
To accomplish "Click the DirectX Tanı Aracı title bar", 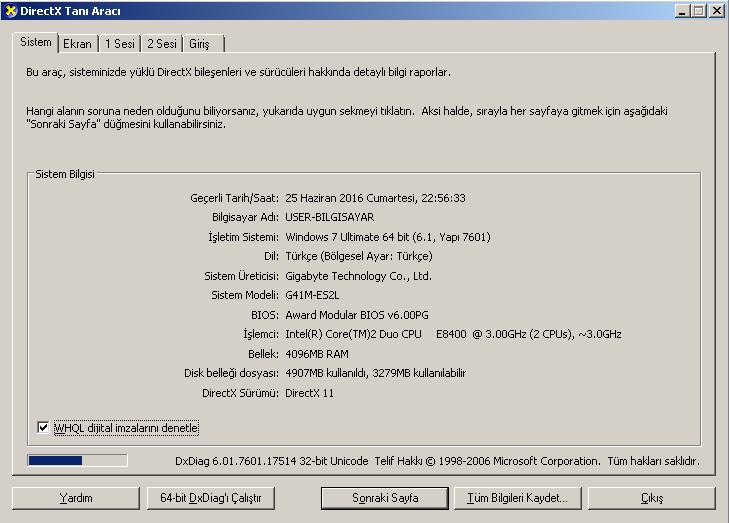I will [364, 11].
